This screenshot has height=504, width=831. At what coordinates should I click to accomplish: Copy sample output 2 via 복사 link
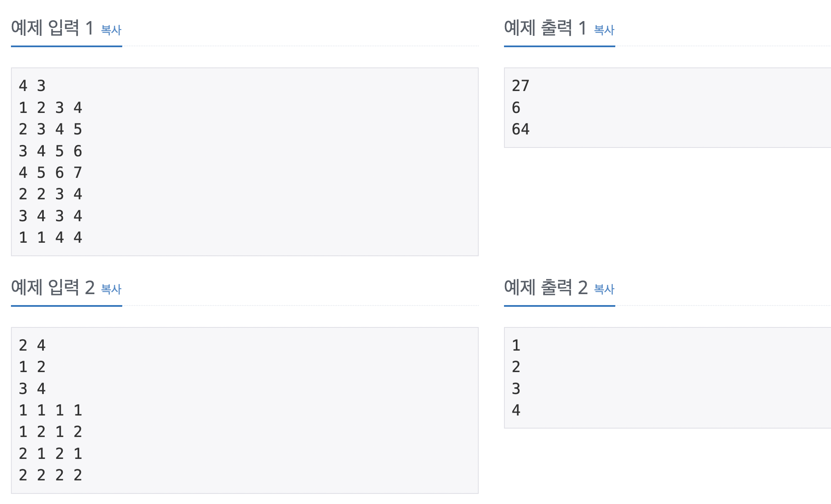[604, 289]
